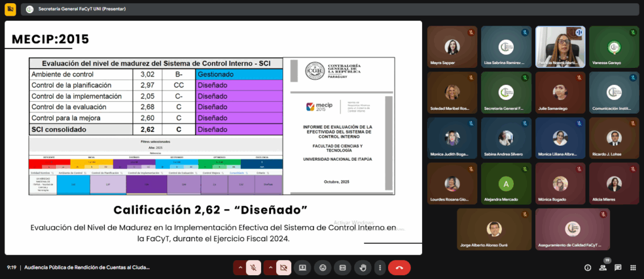Open the three-dot more options menu
Viewport: 644px width, 279px height.
[379, 268]
